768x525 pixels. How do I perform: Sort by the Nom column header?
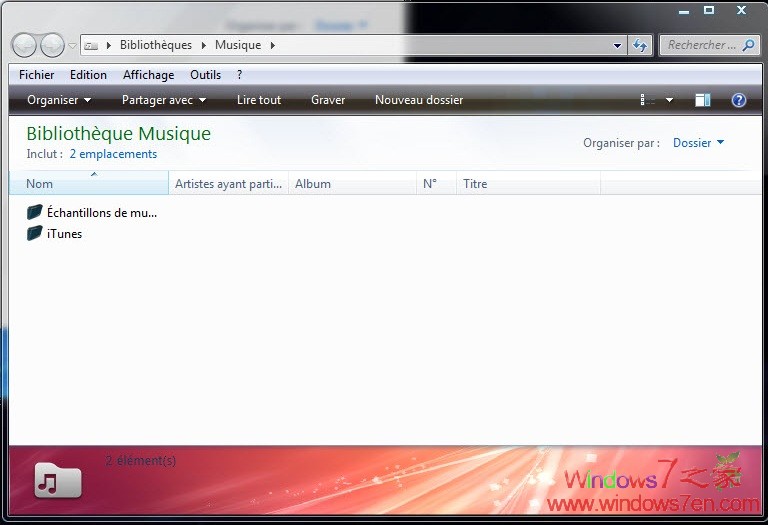click(89, 183)
